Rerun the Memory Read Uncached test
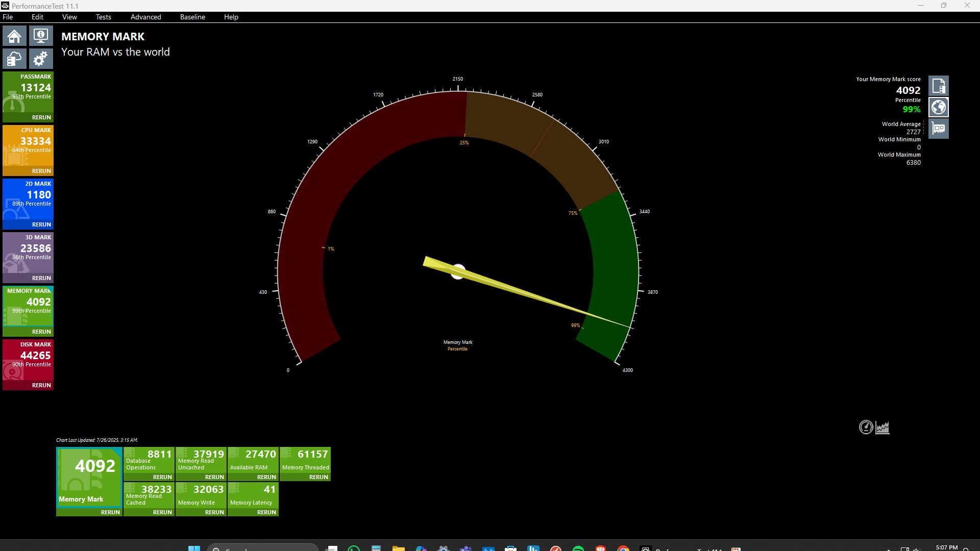This screenshot has width=980, height=551. tap(214, 477)
